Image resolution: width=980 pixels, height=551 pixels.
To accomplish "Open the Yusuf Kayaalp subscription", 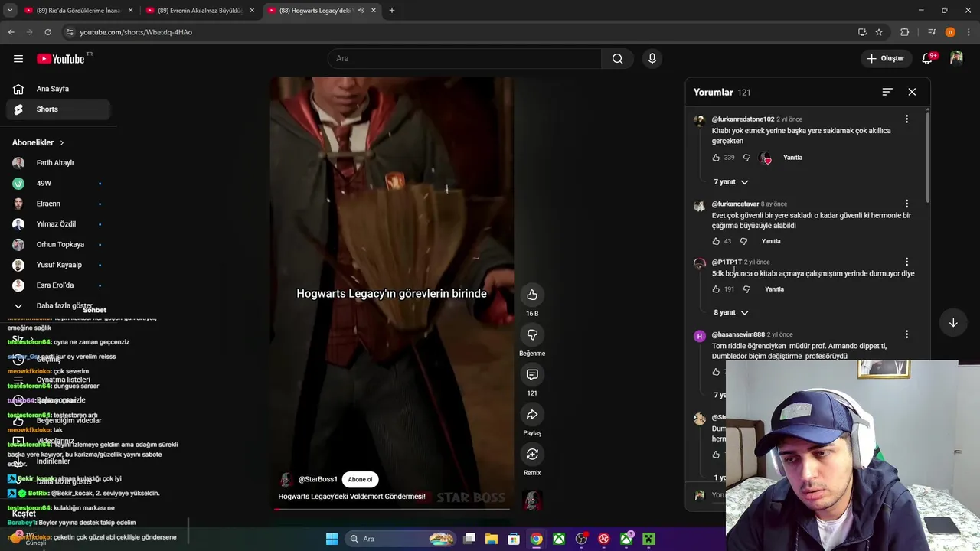I will (x=58, y=265).
